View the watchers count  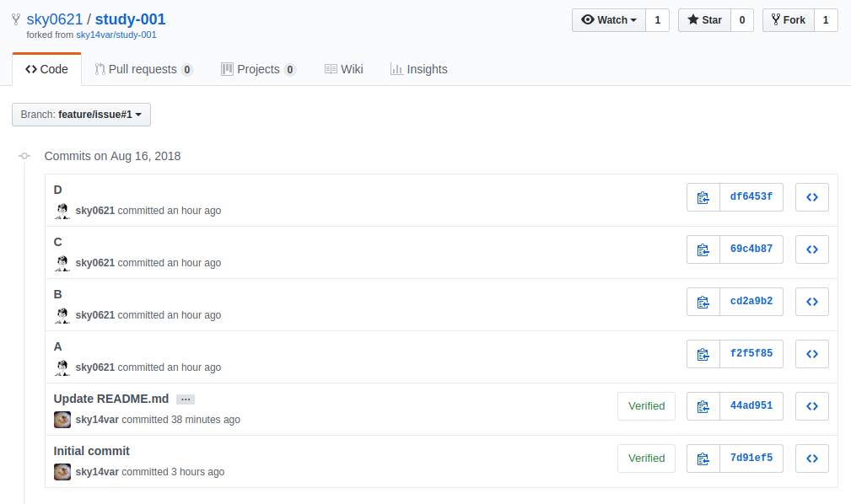[657, 20]
